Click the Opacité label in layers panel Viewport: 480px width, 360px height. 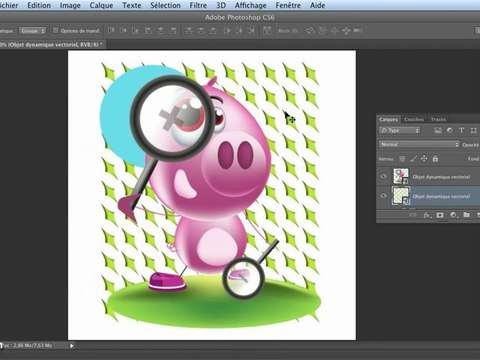[x=471, y=145]
